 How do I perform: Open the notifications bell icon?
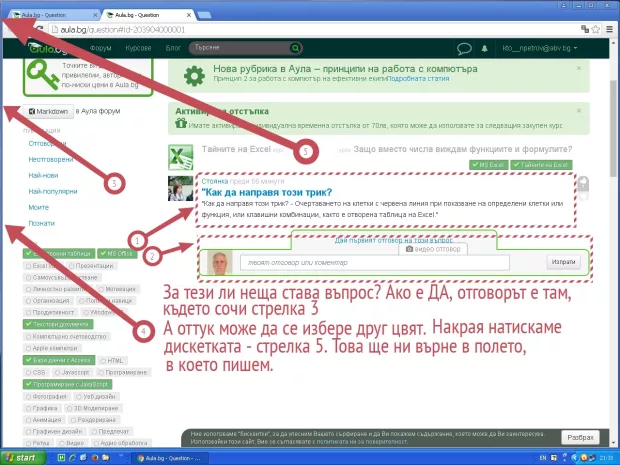point(484,48)
